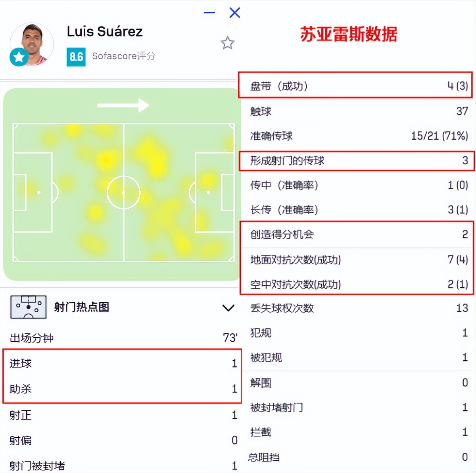Viewport: 476px width, 473px height.
Task: Click the heatmap direction arrow
Action: (x=123, y=105)
